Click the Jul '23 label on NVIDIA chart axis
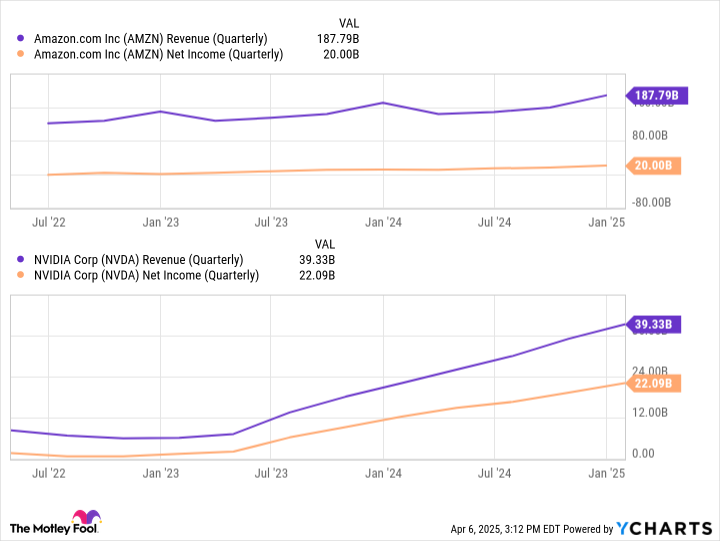The image size is (720, 541). [x=271, y=469]
